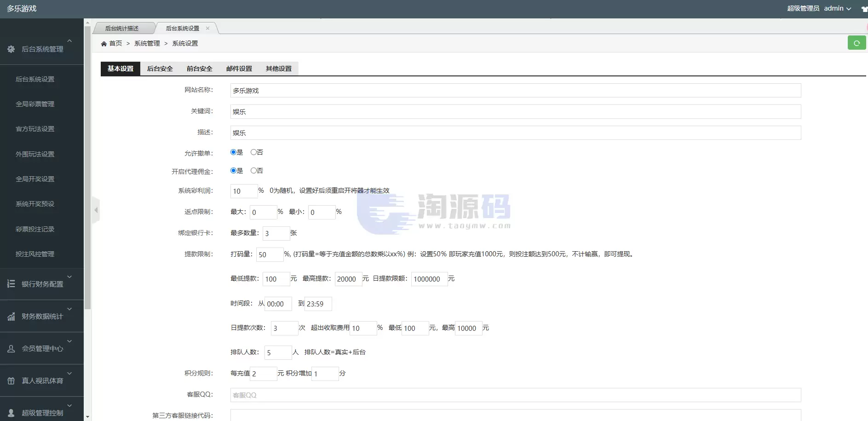The height and width of the screenshot is (421, 868).
Task: Click the 系统彩利润 percent field
Action: coord(244,191)
